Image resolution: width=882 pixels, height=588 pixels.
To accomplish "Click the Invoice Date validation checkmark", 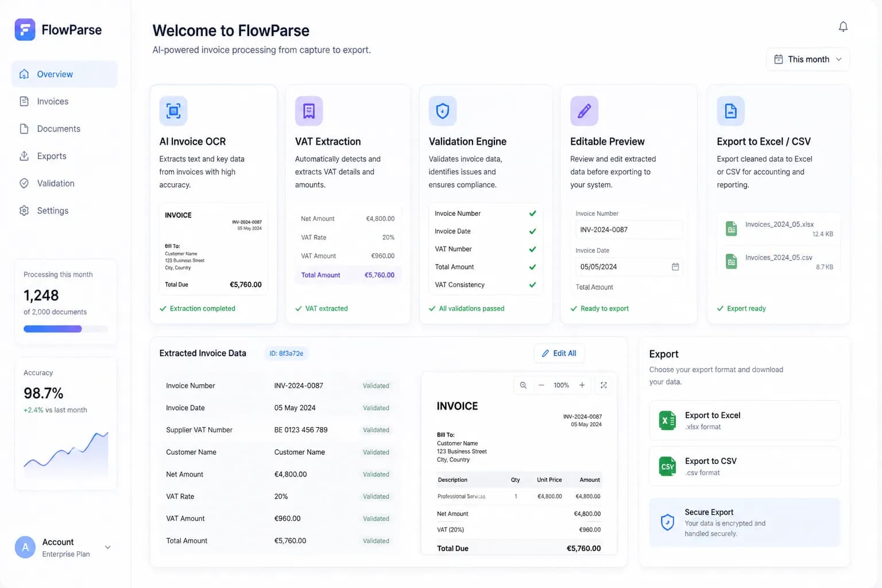I will coord(532,231).
